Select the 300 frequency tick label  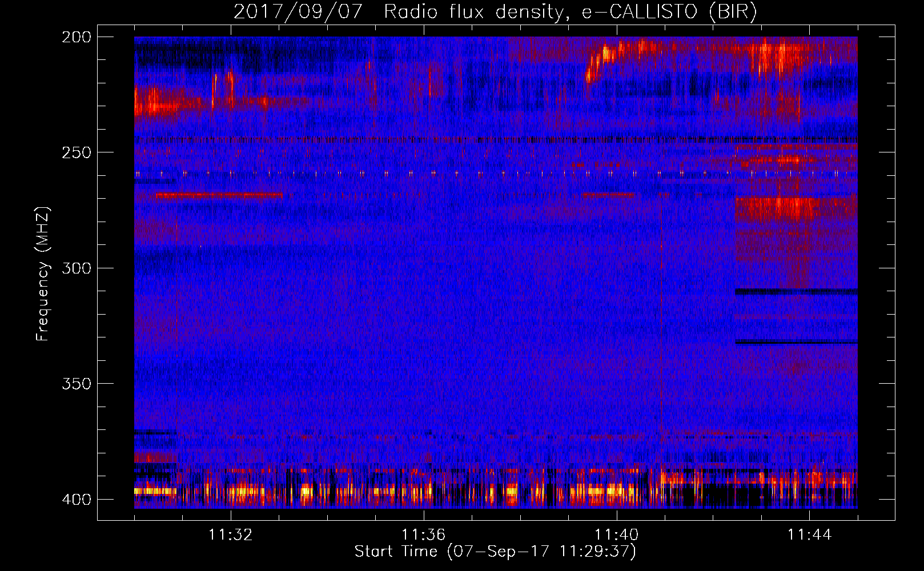coord(77,268)
